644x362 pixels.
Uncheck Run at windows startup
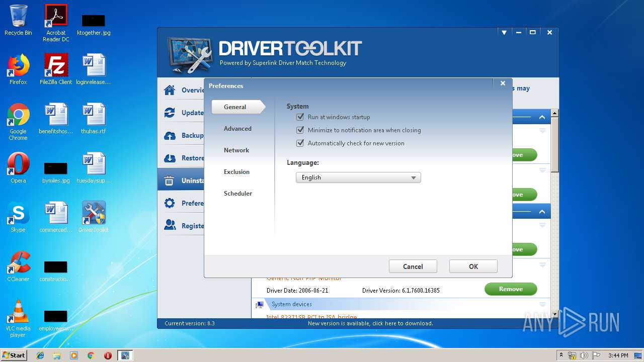[x=300, y=117]
